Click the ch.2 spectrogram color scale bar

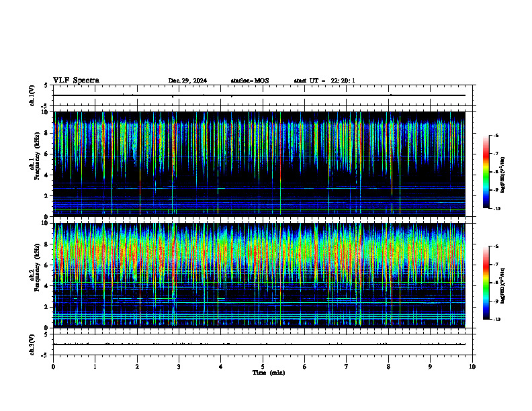pos(486,283)
